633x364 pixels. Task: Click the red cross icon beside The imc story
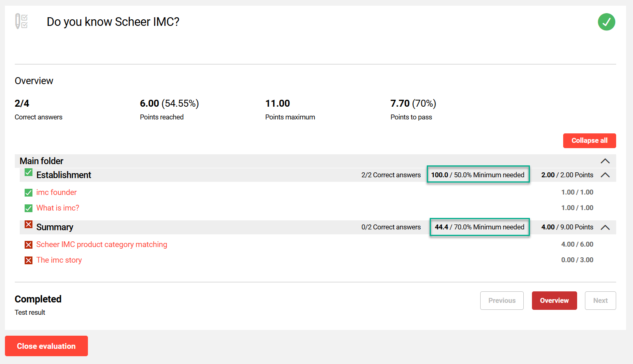tap(28, 260)
